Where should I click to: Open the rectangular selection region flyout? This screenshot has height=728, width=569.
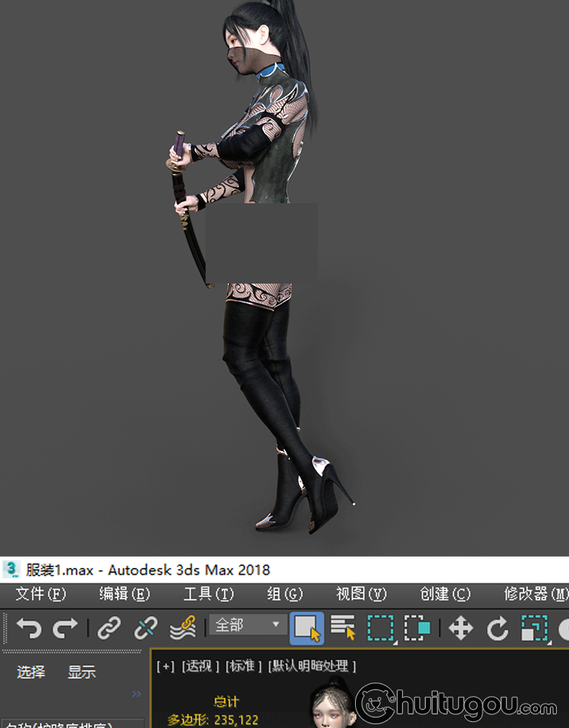(x=381, y=628)
